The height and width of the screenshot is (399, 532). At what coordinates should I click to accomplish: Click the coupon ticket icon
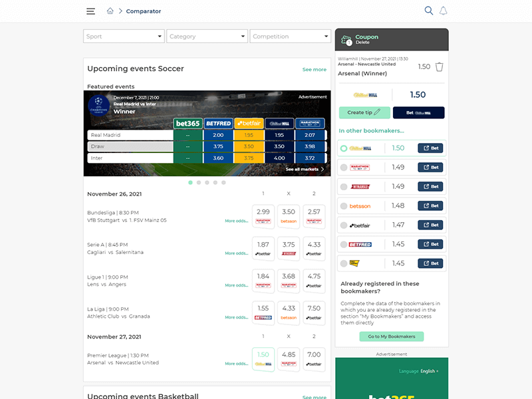point(346,40)
